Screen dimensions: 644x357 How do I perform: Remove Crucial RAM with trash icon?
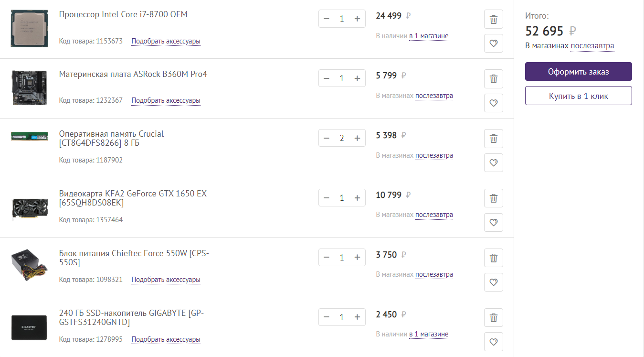click(x=493, y=139)
